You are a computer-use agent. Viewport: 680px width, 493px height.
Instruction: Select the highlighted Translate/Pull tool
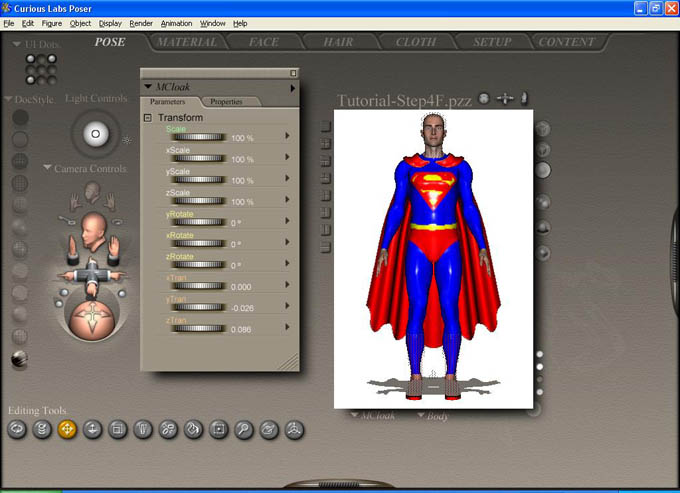(67, 429)
